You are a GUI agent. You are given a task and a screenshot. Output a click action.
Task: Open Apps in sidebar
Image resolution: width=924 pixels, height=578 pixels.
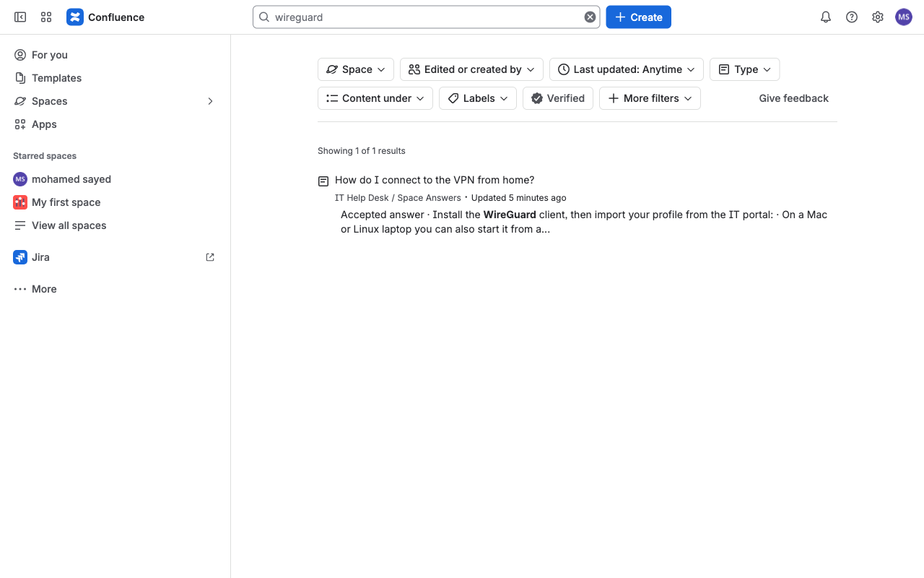115,124
